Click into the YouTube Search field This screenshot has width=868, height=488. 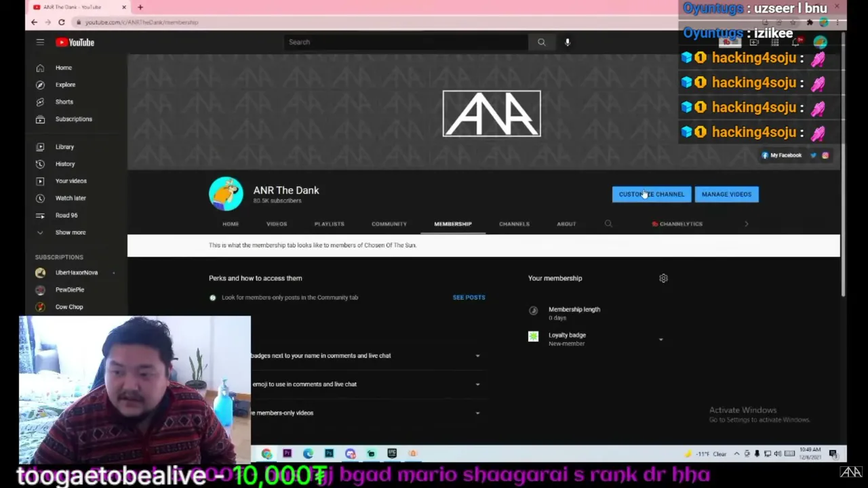click(x=406, y=42)
